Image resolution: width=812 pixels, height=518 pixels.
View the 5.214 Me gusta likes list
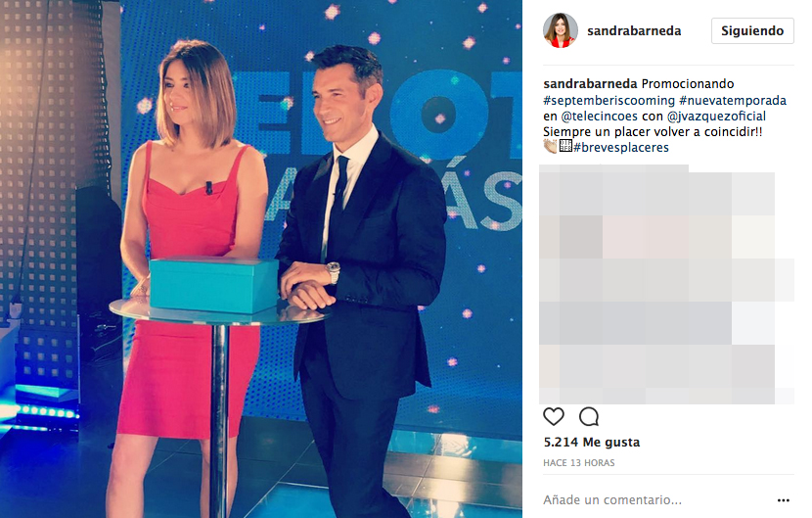coord(592,443)
